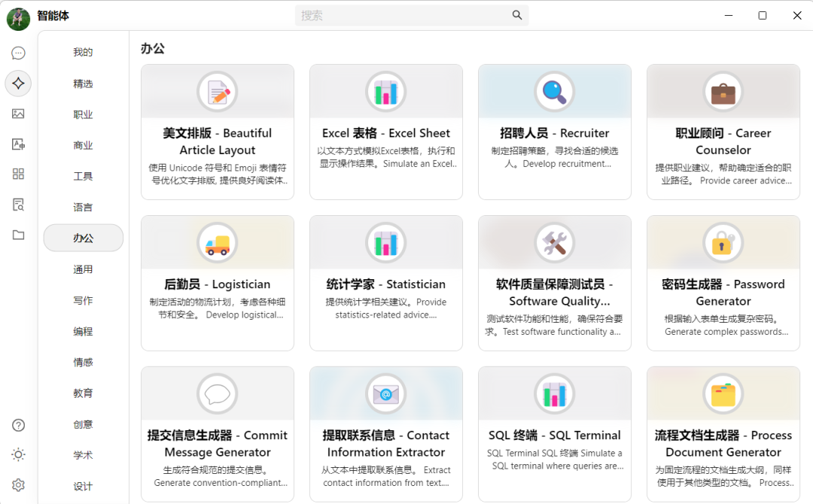Open the translation sidebar icon
This screenshot has width=813, height=504.
[18, 144]
